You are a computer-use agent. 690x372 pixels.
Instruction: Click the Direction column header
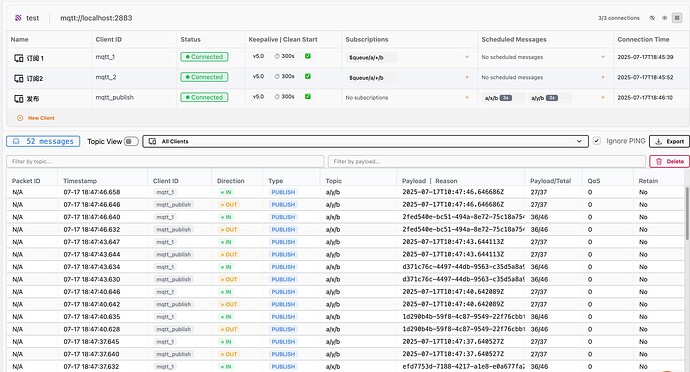click(231, 181)
